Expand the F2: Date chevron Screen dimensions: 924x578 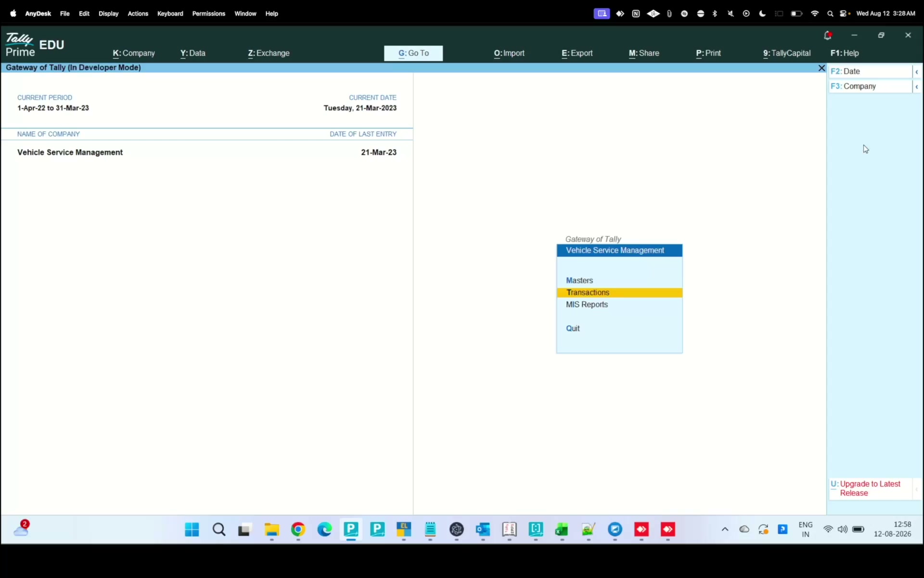pyautogui.click(x=917, y=72)
